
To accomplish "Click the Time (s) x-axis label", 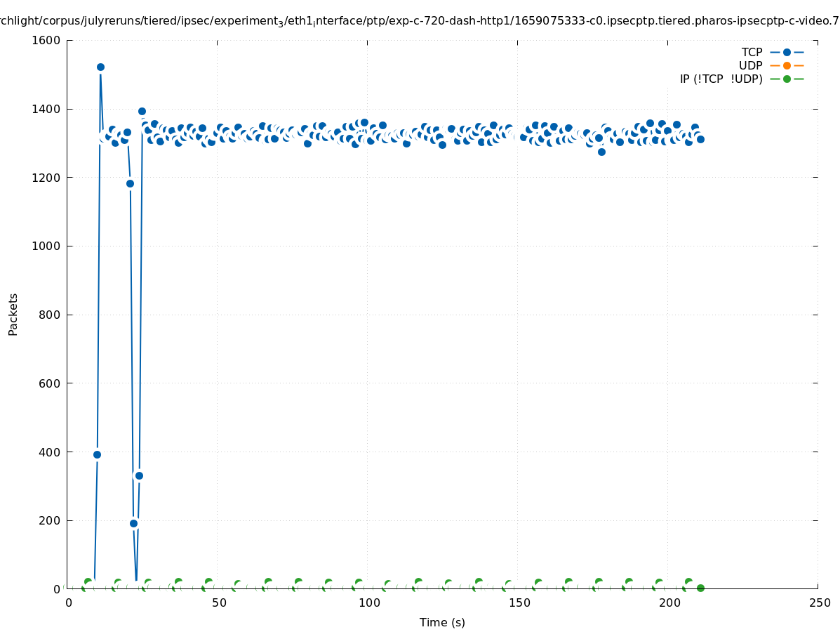I will 442,622.
